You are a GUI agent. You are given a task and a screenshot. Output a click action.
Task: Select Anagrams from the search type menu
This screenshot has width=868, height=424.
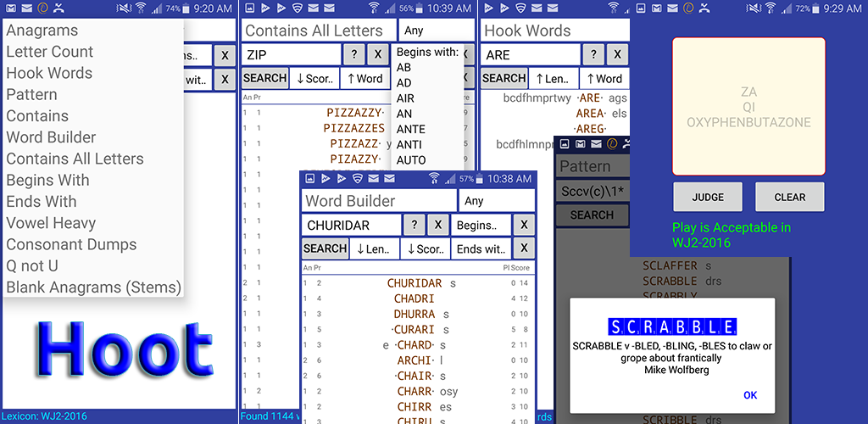[x=42, y=31]
